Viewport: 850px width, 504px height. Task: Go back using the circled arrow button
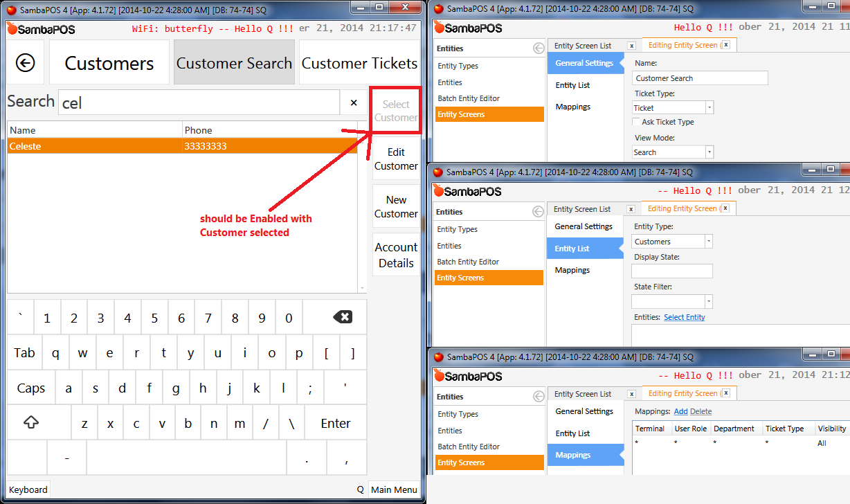tap(26, 63)
